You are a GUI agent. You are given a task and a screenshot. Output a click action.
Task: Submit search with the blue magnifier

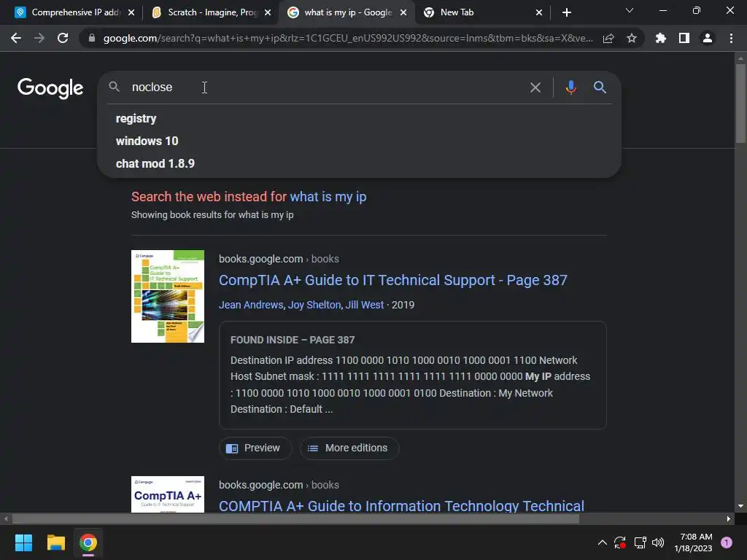[x=600, y=87]
